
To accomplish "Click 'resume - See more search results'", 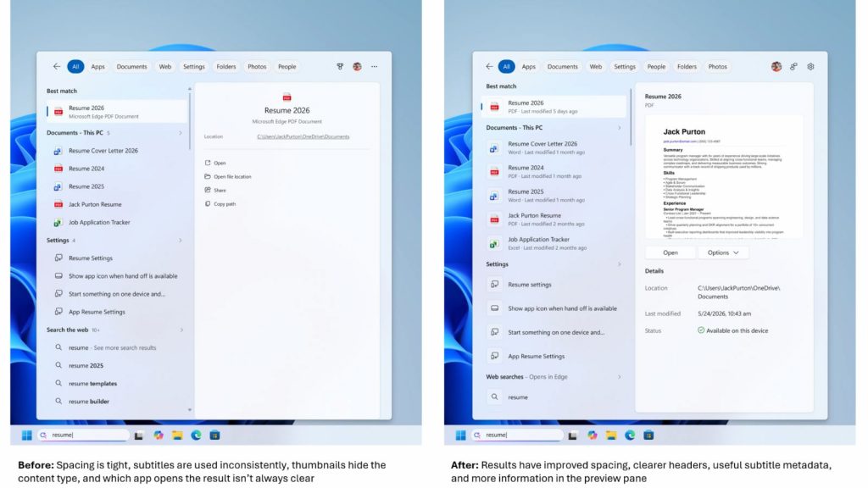I will (117, 348).
